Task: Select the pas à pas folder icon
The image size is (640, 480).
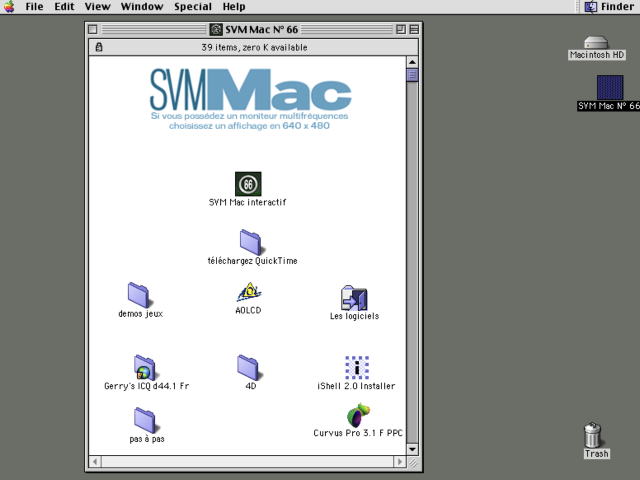Action: pyautogui.click(x=144, y=420)
